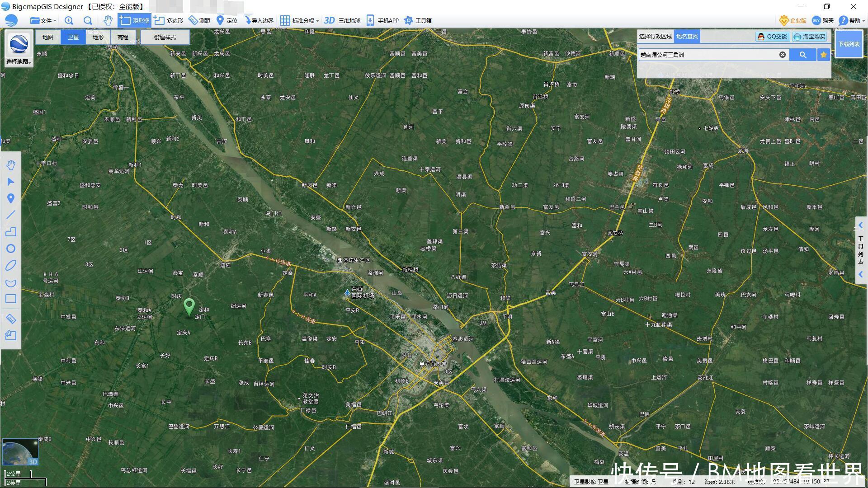This screenshot has height=488, width=868.
Task: Open the 下载列表 download list
Action: [x=849, y=44]
